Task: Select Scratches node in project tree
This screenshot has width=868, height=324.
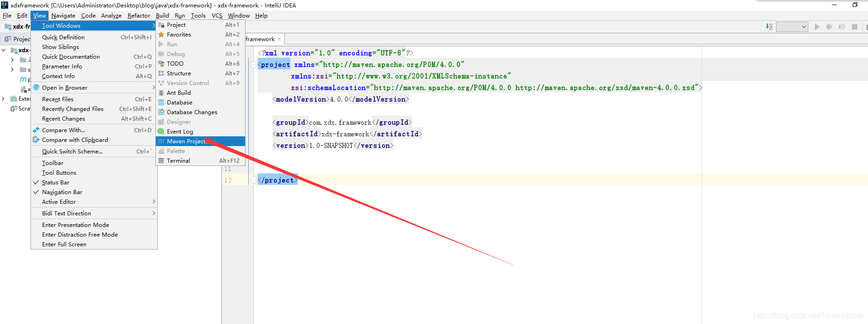Action: (x=20, y=109)
